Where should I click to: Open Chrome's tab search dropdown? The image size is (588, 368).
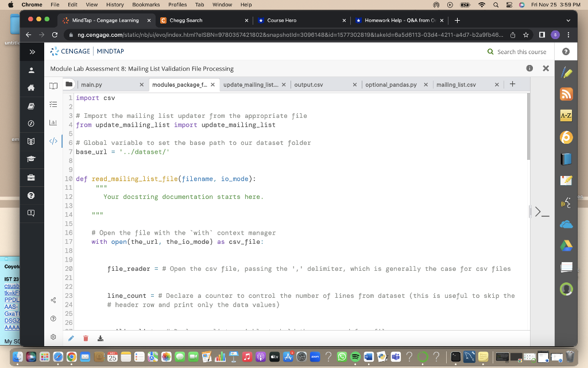coord(568,19)
